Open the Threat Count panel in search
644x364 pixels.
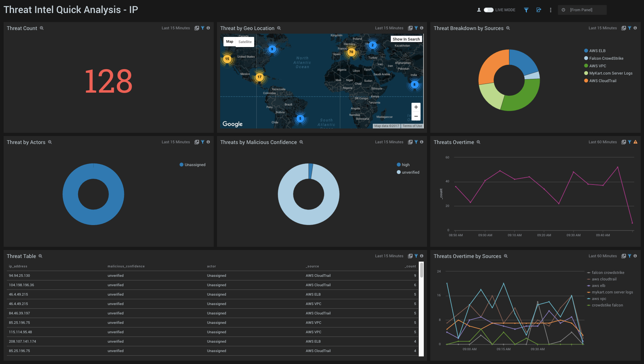[x=42, y=28]
